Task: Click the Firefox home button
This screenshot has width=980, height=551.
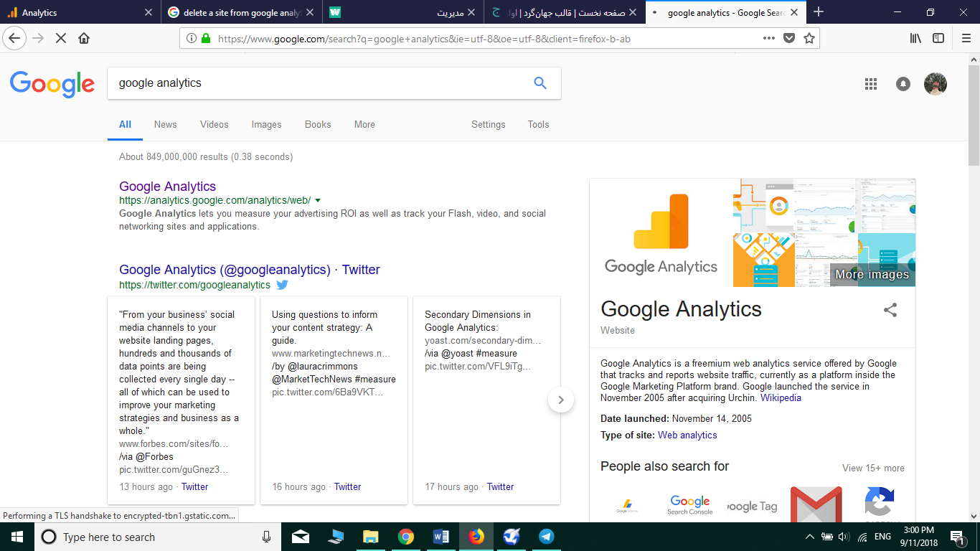Action: pyautogui.click(x=84, y=39)
